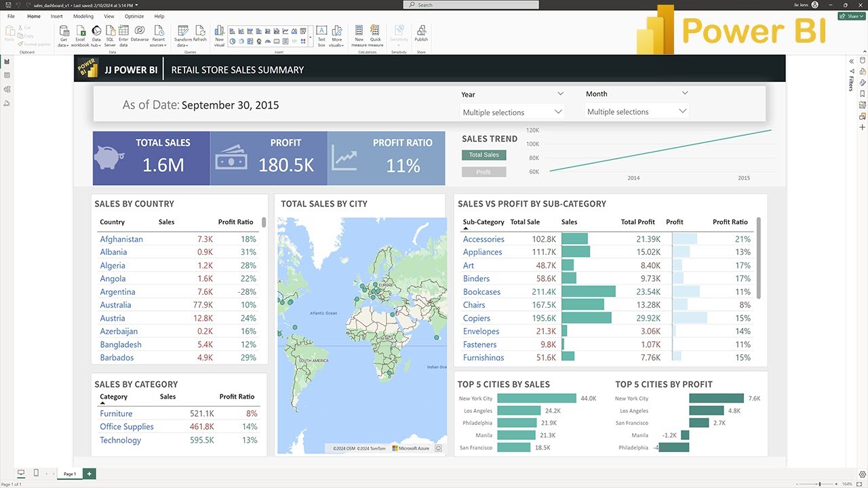Refresh the data
Image resolution: width=868 pixels, height=488 pixels.
click(200, 34)
